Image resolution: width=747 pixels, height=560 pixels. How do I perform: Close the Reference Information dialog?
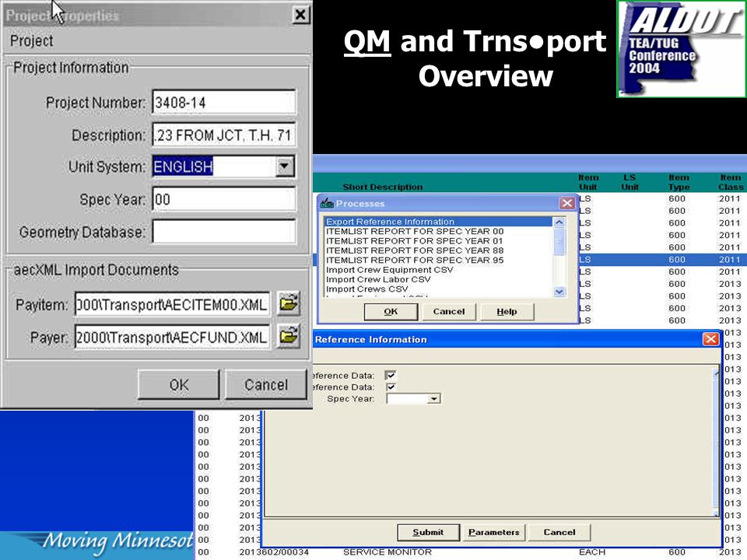tap(710, 338)
